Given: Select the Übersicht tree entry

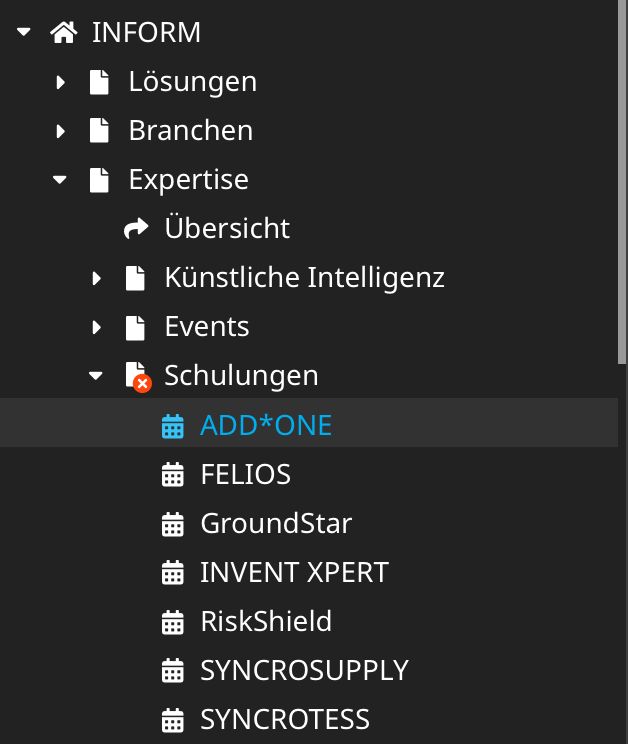Looking at the screenshot, I should 227,228.
